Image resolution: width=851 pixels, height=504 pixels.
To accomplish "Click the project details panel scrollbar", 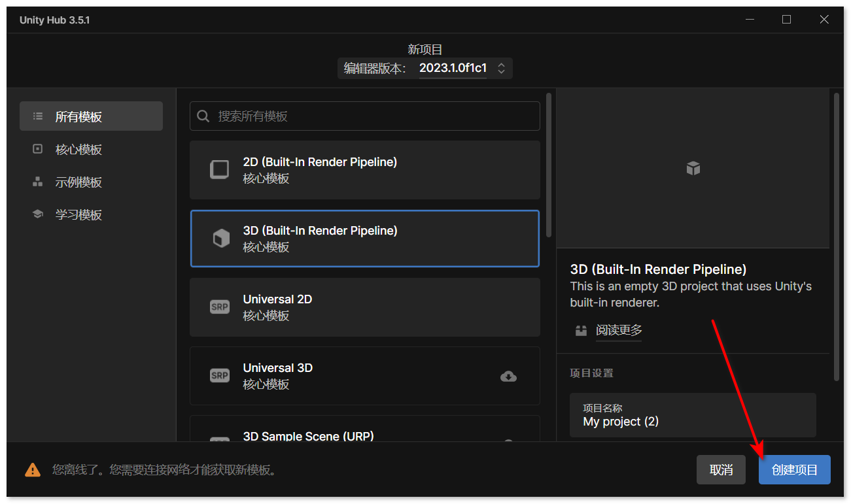I will (836, 237).
